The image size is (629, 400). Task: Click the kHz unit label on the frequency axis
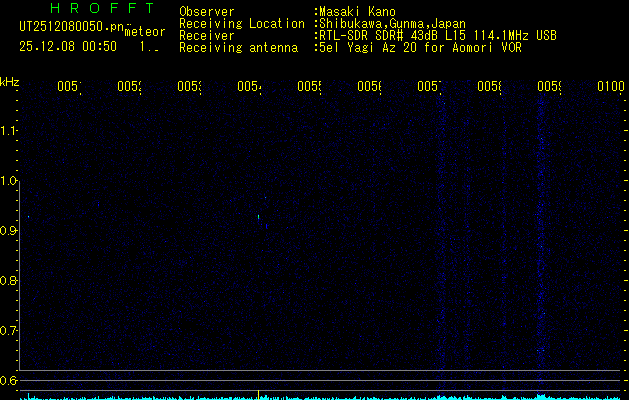click(9, 82)
